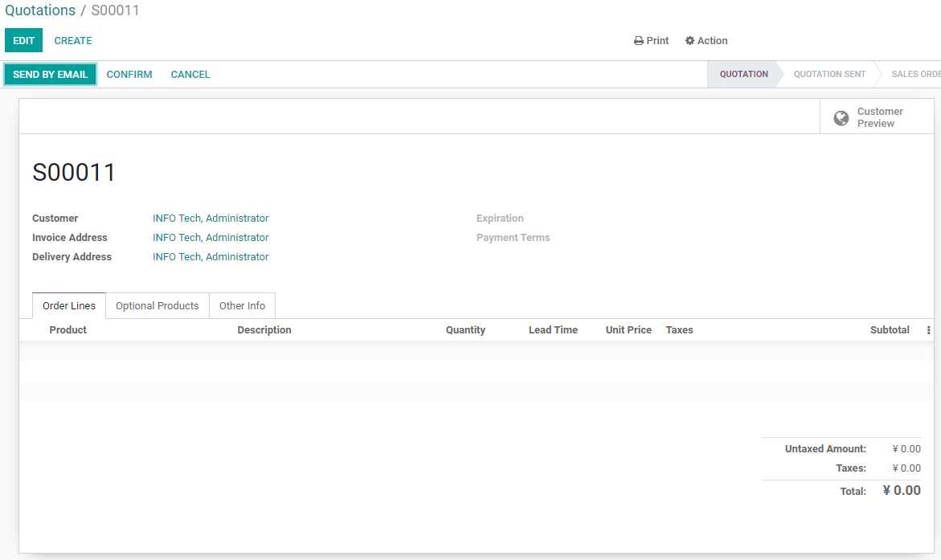Click the Payment Terms field label
The width and height of the screenshot is (941, 560).
pyautogui.click(x=513, y=238)
